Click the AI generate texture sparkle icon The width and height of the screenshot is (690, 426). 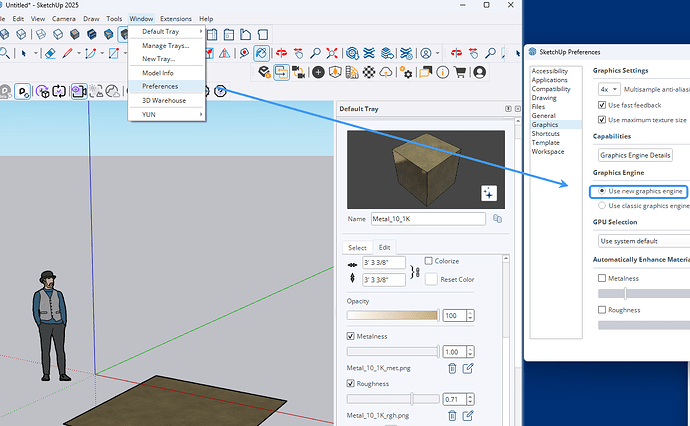pos(488,193)
